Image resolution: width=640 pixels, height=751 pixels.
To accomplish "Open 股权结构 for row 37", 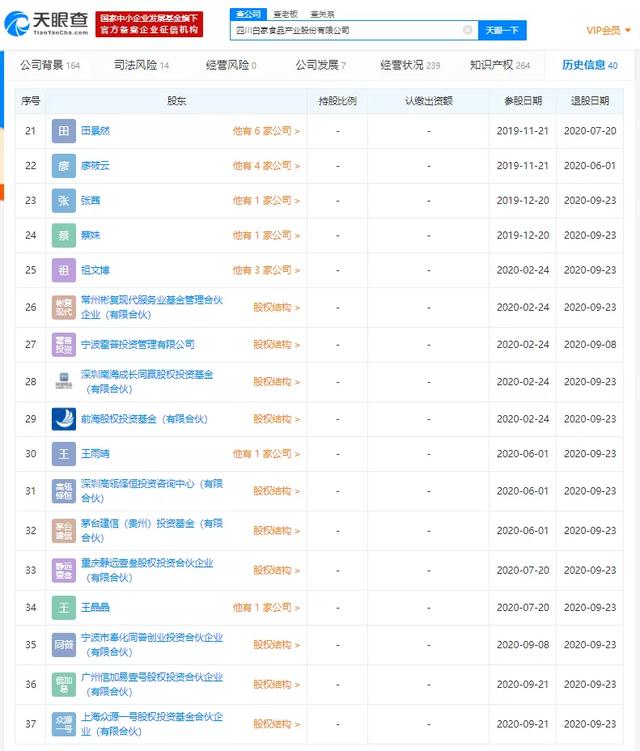I will [276, 724].
